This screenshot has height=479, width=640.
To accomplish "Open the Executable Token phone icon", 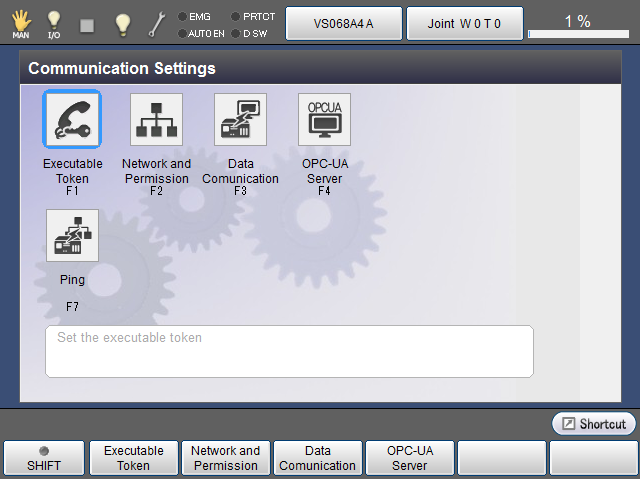I will (72, 120).
